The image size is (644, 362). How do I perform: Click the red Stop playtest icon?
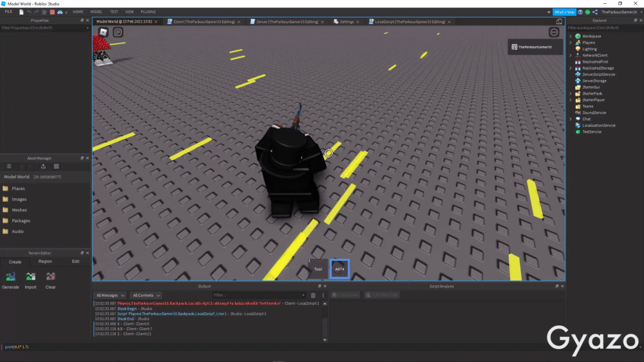[52, 12]
